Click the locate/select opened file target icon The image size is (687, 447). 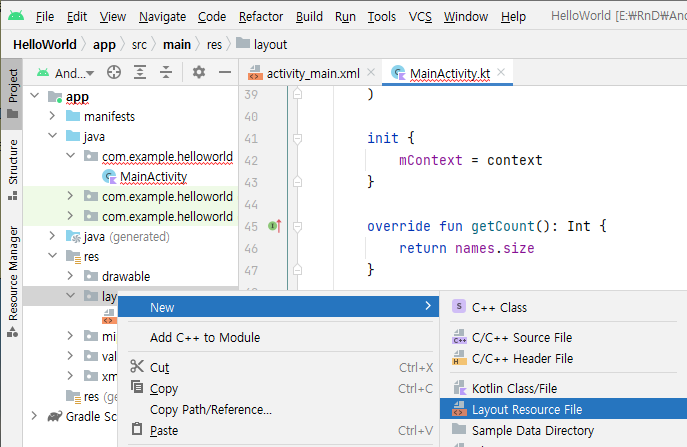click(x=114, y=72)
